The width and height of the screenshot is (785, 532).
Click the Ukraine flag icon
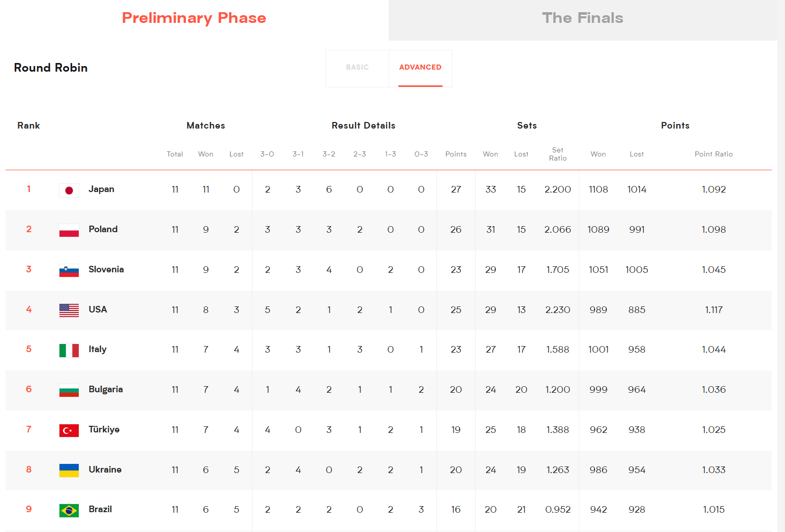69,471
